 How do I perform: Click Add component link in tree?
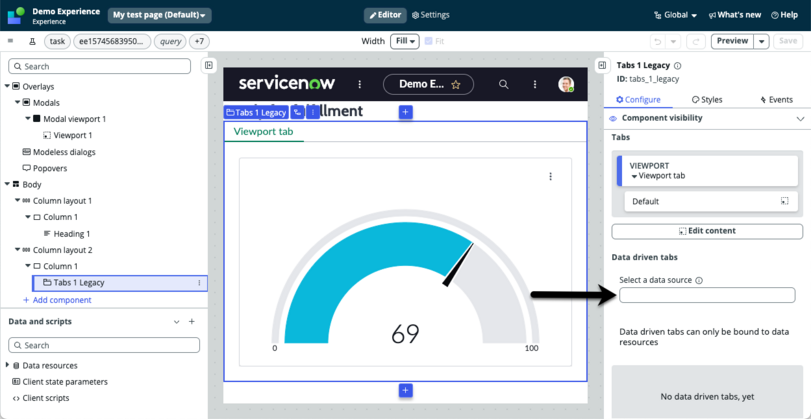(57, 300)
